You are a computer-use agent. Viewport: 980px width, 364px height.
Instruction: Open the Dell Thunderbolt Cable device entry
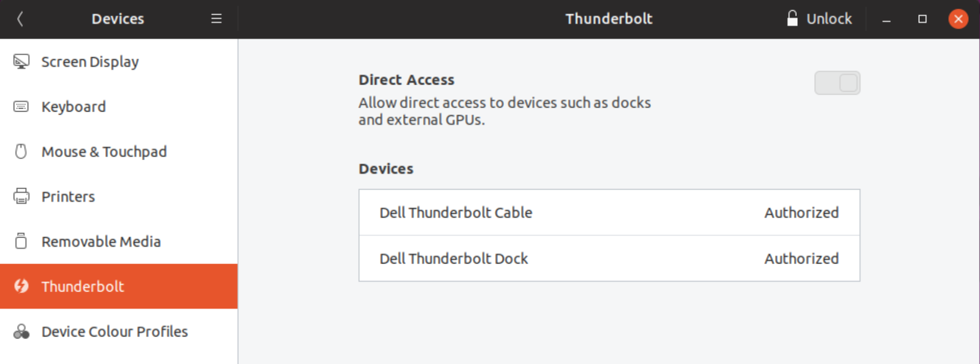[609, 213]
